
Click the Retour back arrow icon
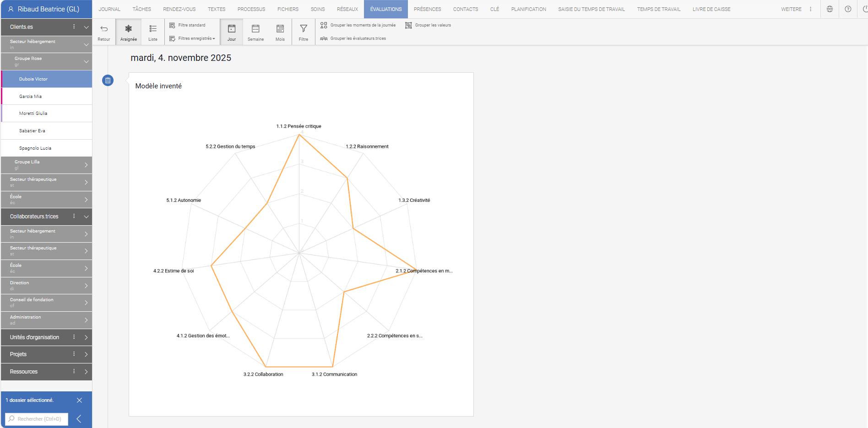103,31
